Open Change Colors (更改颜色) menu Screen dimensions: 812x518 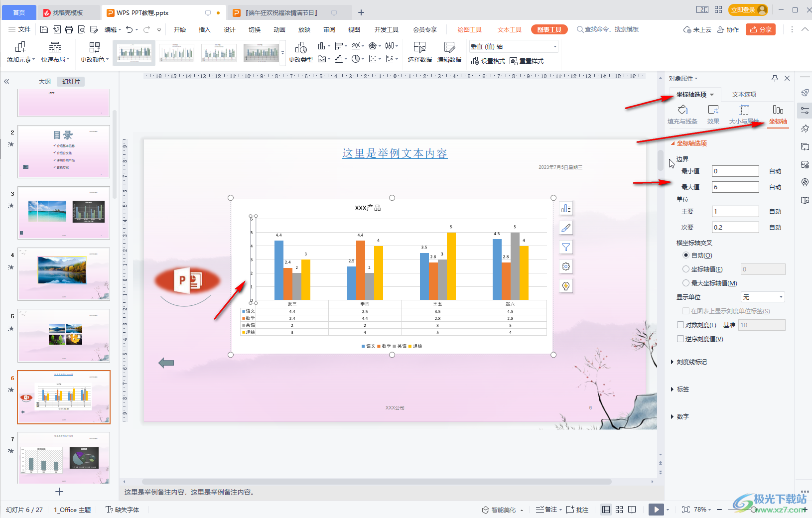click(95, 52)
